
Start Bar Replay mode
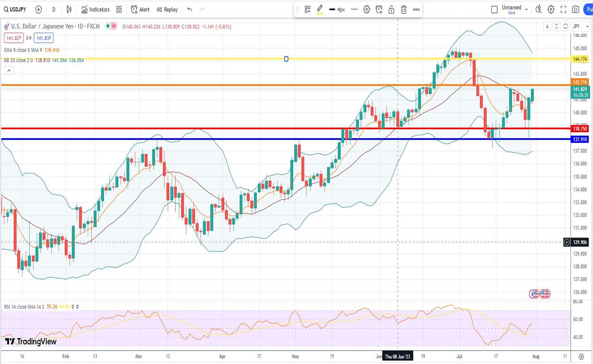pos(167,10)
